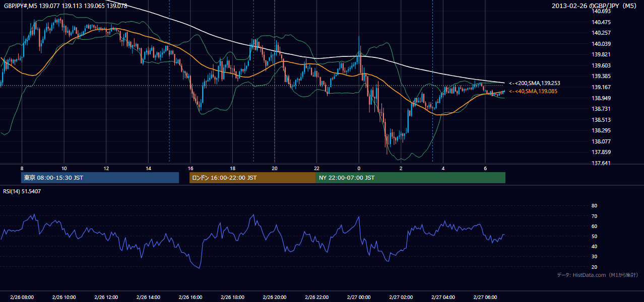Click price axis value 139.167
Image resolution: width=644 pixels, height=302 pixels.
click(x=600, y=87)
